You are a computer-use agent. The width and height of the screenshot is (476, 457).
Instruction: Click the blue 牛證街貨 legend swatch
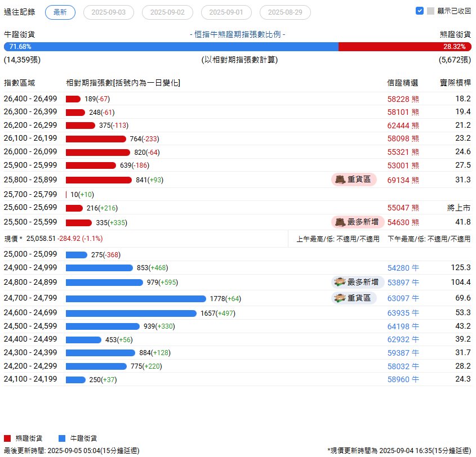coord(62,438)
